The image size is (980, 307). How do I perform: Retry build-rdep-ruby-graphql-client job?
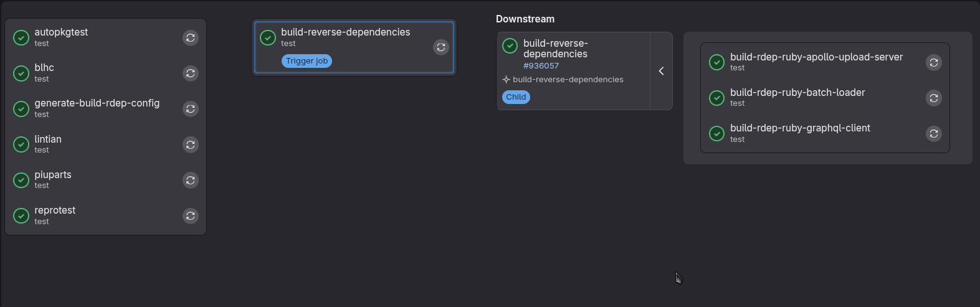tap(933, 134)
